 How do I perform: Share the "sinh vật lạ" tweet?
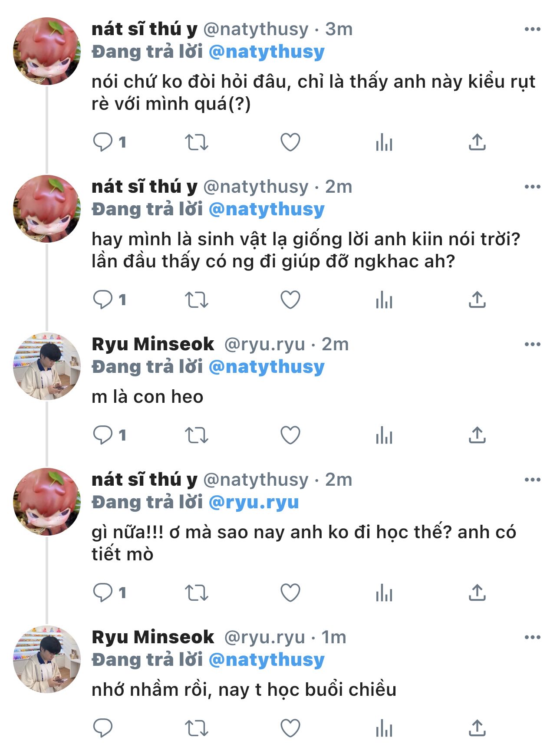[477, 299]
